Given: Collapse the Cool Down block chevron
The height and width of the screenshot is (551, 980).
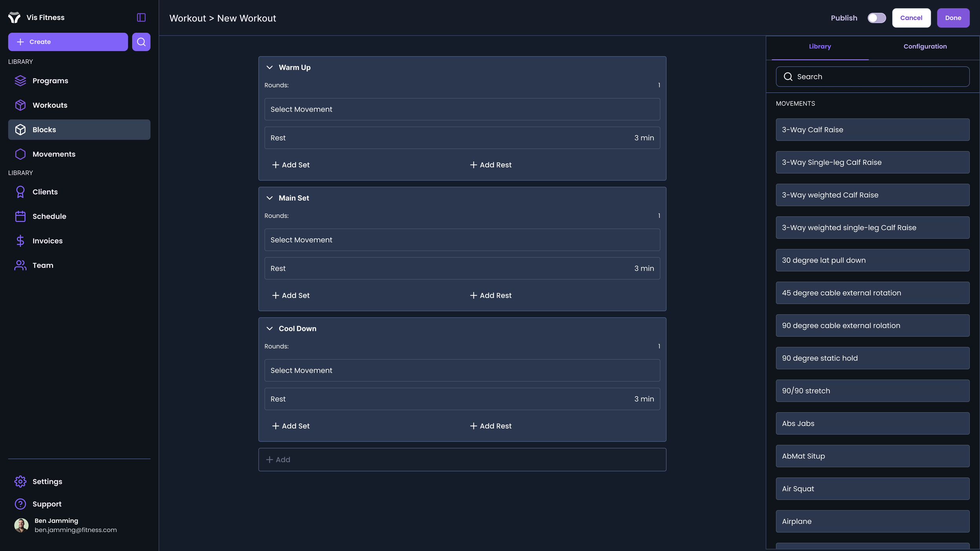Looking at the screenshot, I should [270, 328].
